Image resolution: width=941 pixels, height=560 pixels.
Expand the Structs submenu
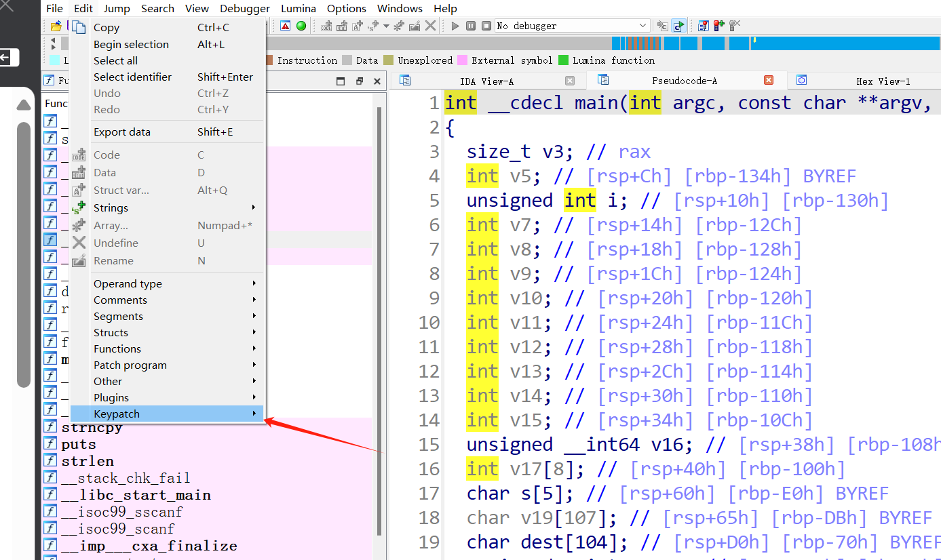click(x=168, y=332)
